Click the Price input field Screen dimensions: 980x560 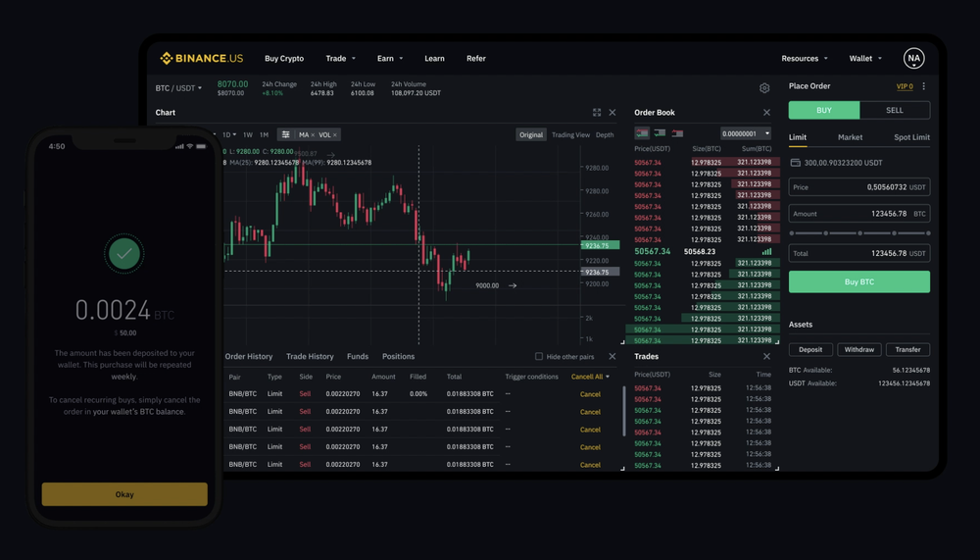[x=859, y=187]
